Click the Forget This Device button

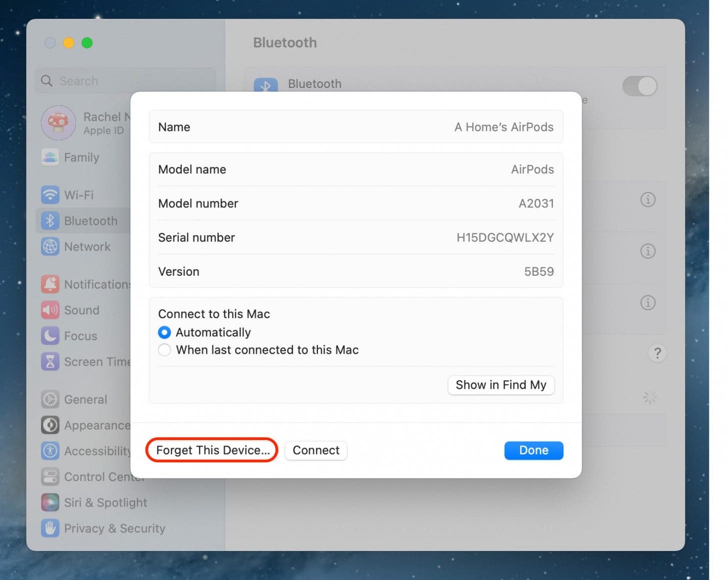(x=212, y=451)
